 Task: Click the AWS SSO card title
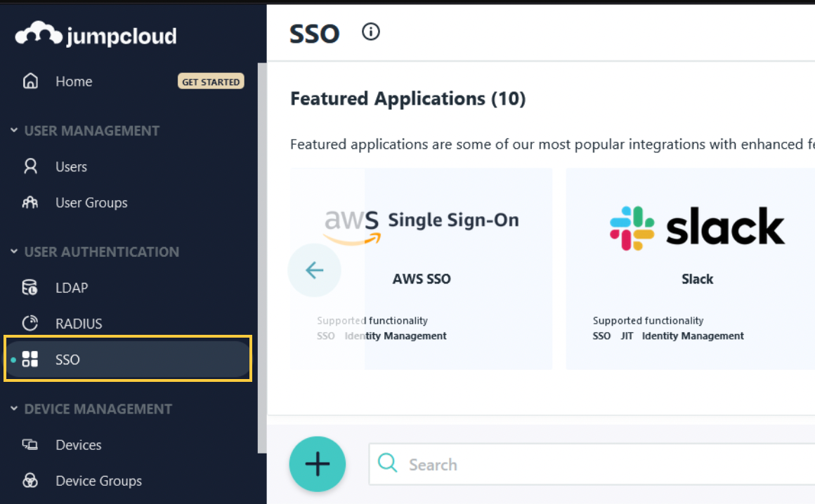click(422, 279)
